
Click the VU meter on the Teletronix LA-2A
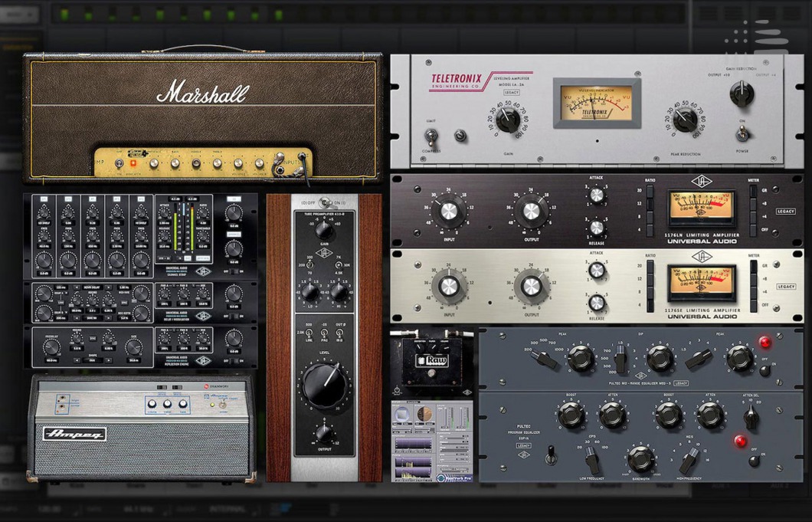tap(598, 105)
